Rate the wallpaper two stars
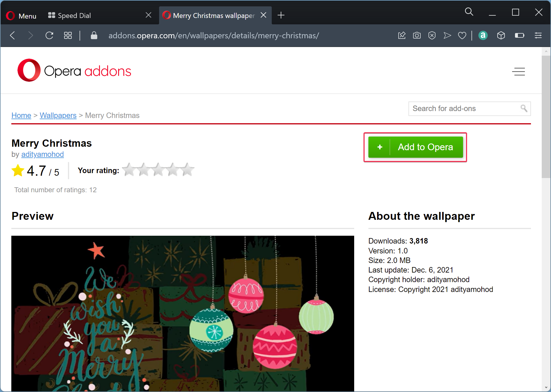Image resolution: width=551 pixels, height=392 pixels. (x=144, y=170)
